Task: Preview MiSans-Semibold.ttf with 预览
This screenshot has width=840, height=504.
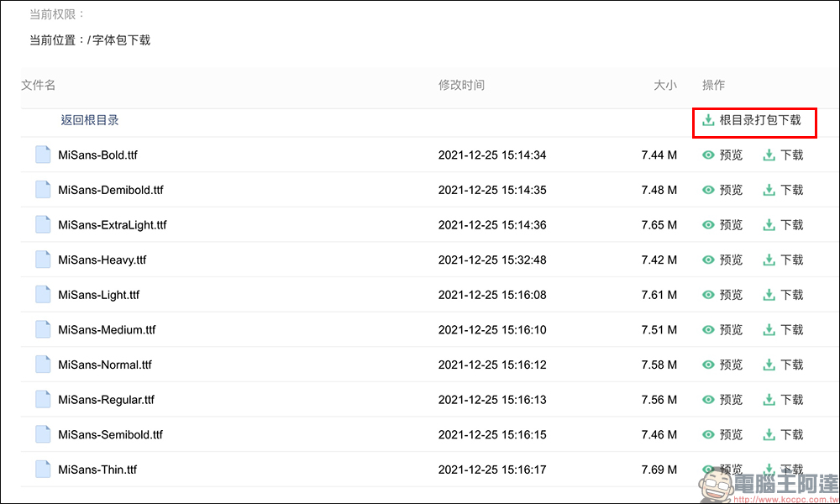Action: 722,434
